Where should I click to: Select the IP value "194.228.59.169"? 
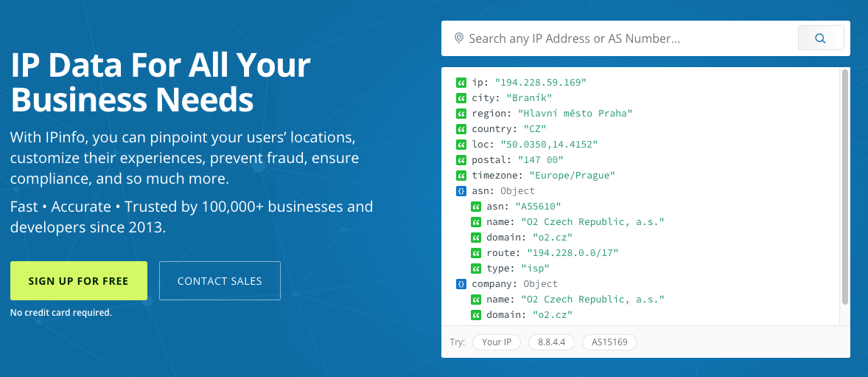(540, 83)
